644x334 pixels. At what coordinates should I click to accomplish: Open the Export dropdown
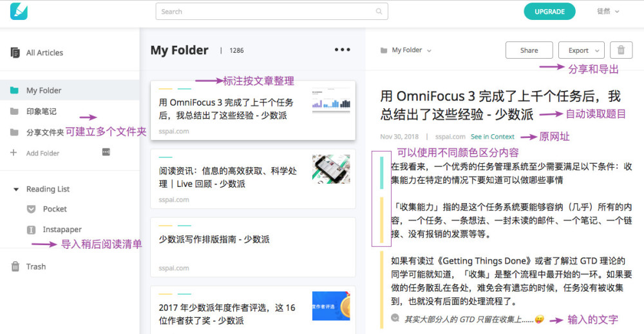click(581, 50)
